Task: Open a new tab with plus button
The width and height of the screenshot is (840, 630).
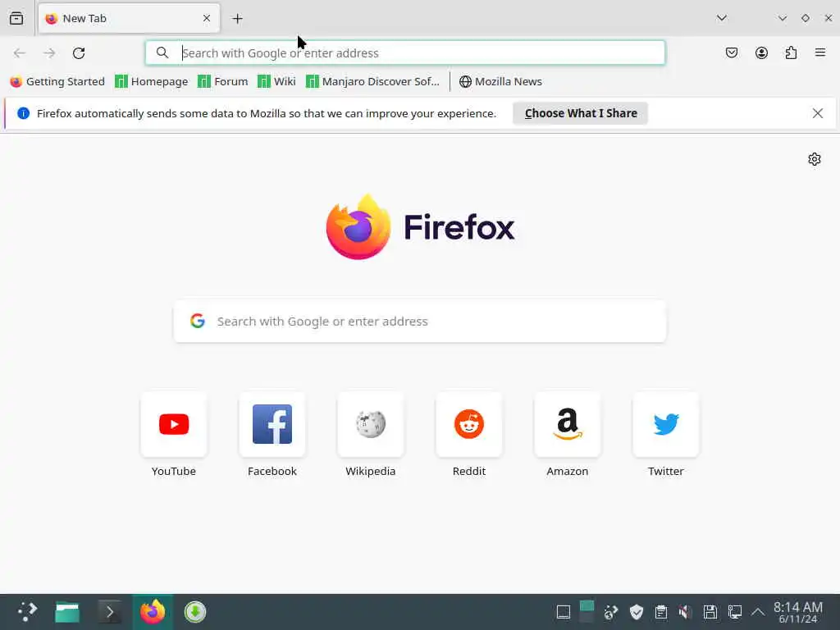Action: [x=237, y=19]
